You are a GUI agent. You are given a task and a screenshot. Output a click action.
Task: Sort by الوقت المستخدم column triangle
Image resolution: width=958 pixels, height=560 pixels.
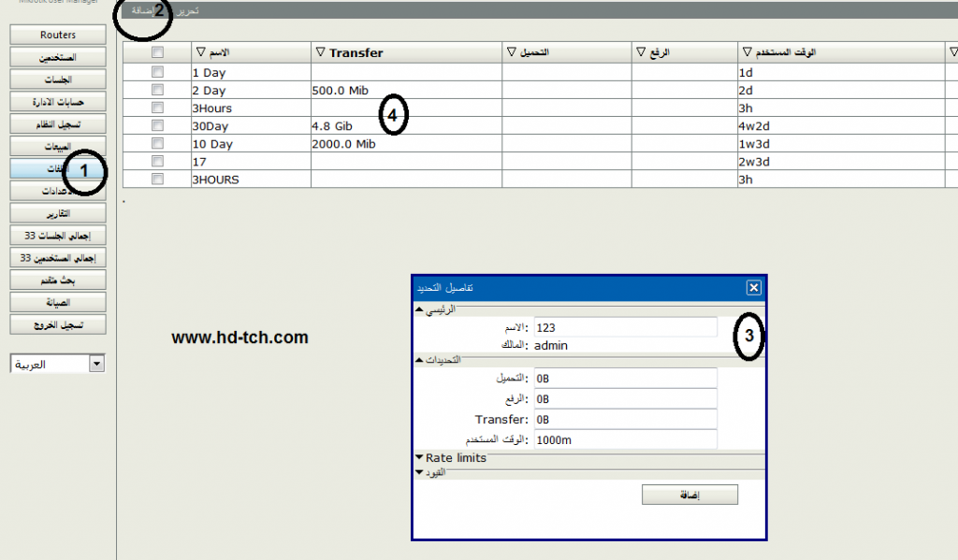(x=746, y=53)
